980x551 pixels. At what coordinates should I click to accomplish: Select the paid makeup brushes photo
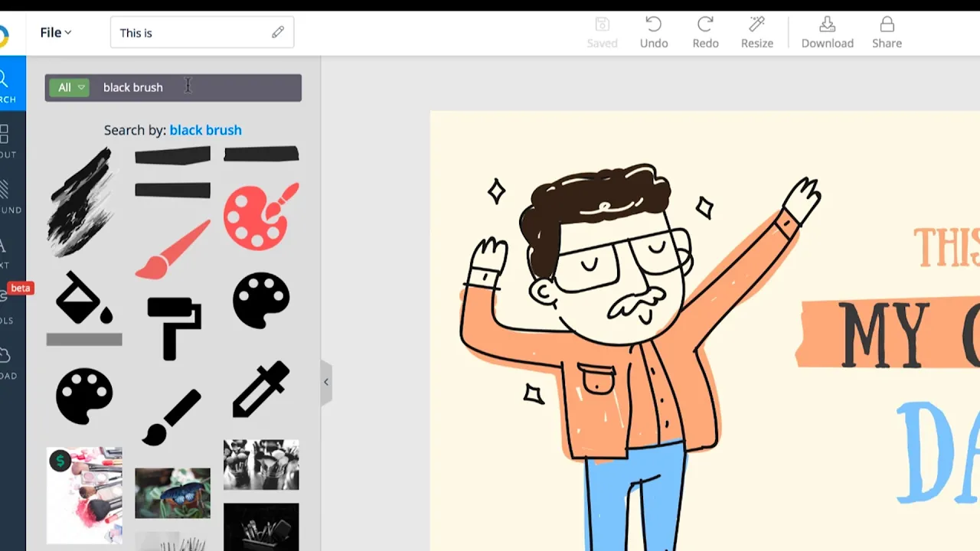84,495
